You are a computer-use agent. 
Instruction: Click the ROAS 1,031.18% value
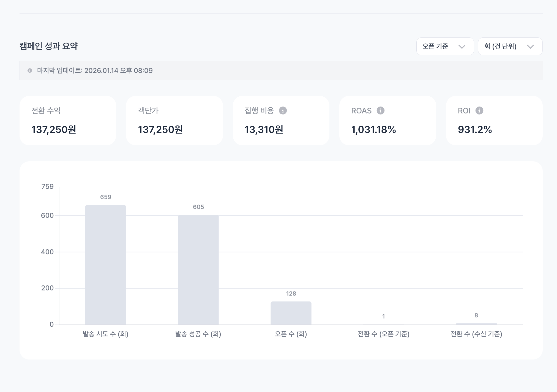[373, 130]
